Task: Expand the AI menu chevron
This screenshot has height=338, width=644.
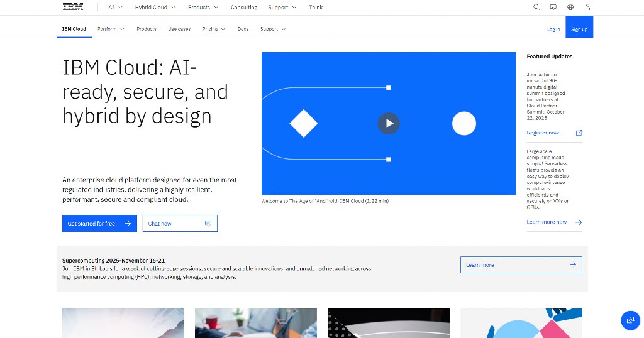Action: coord(120,8)
